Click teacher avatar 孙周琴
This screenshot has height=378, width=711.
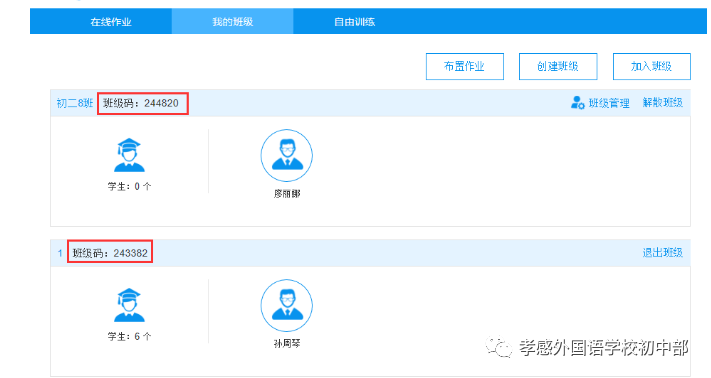287,305
